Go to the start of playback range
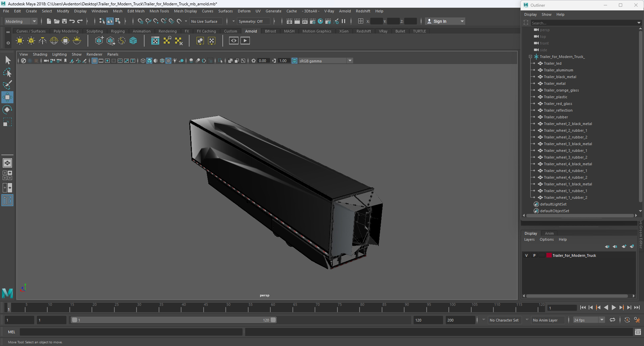This screenshot has width=644, height=346. [583, 307]
